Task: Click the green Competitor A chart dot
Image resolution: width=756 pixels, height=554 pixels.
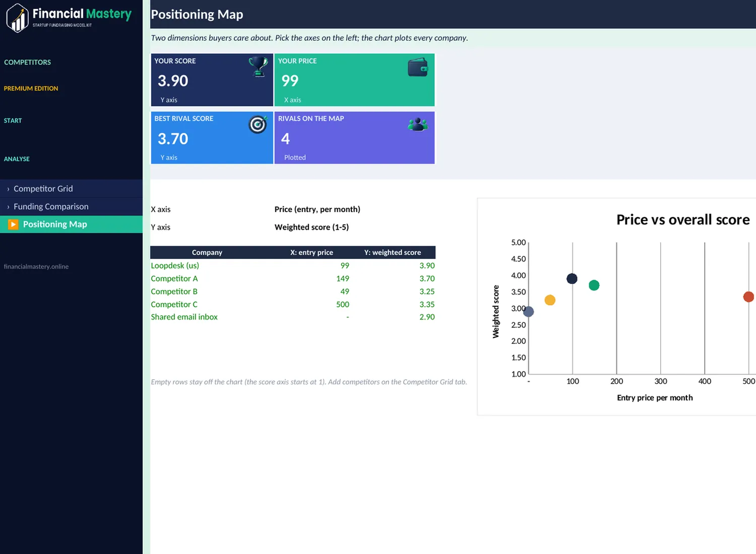Action: click(x=594, y=285)
